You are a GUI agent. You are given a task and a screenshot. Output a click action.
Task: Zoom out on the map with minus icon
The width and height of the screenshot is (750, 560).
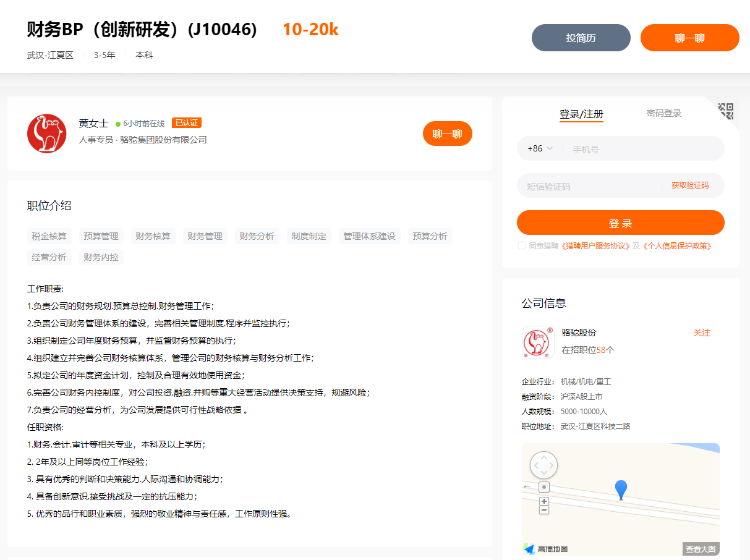click(543, 510)
